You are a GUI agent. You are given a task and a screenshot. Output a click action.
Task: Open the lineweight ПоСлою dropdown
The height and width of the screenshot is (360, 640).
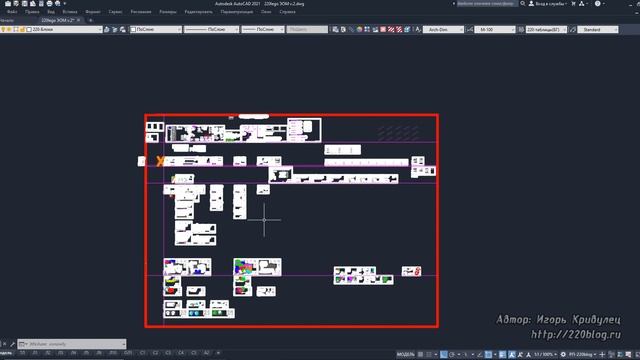pyautogui.click(x=263, y=29)
